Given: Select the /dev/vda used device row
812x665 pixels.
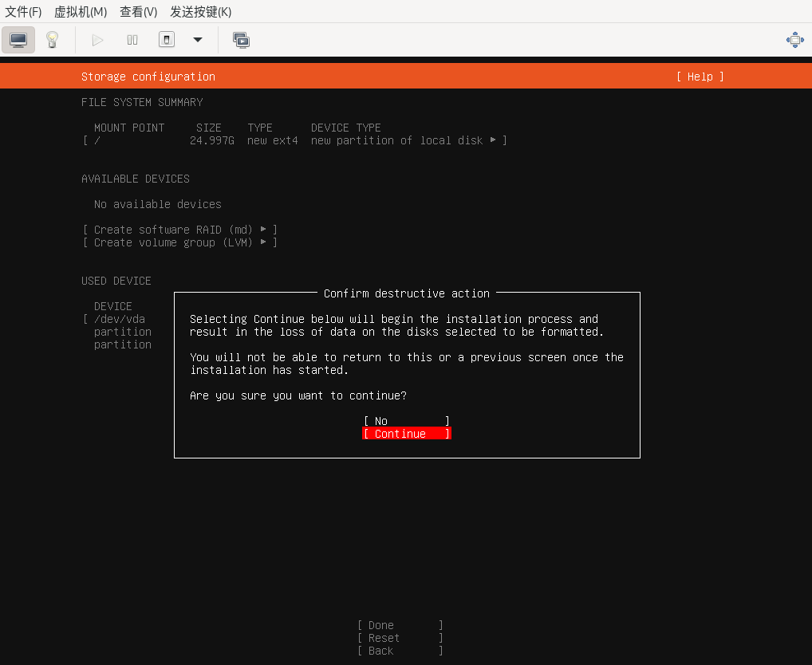Looking at the screenshot, I should click(x=120, y=319).
